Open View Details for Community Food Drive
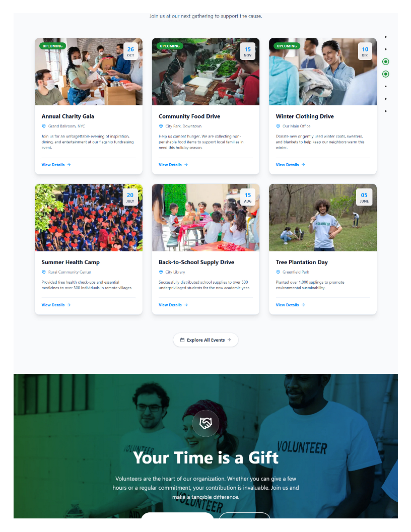 (x=173, y=165)
